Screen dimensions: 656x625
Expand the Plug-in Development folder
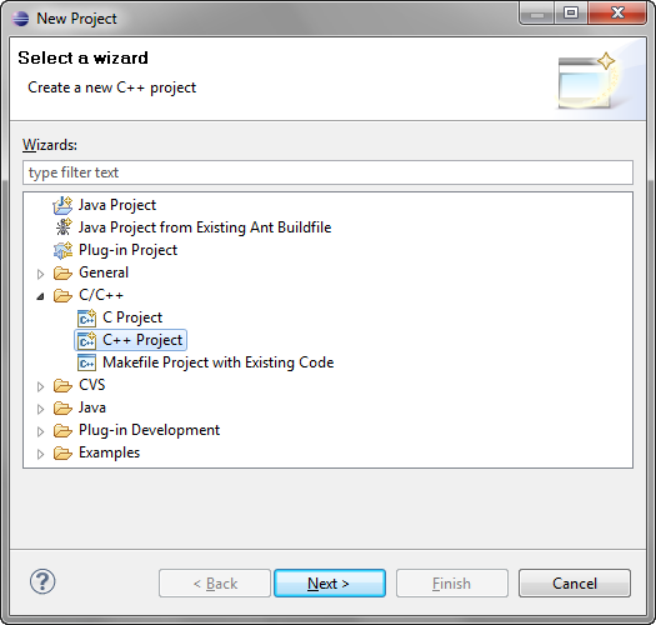pyautogui.click(x=41, y=431)
